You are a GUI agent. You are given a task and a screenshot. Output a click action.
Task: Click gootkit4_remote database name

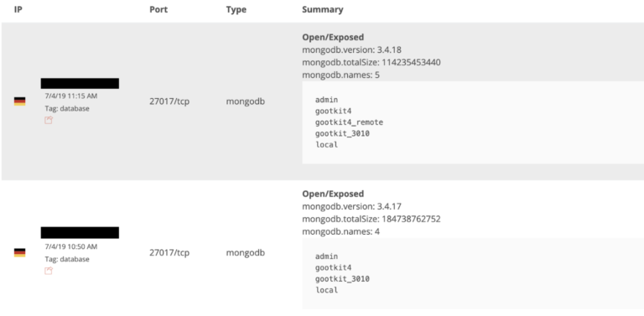[x=349, y=122]
